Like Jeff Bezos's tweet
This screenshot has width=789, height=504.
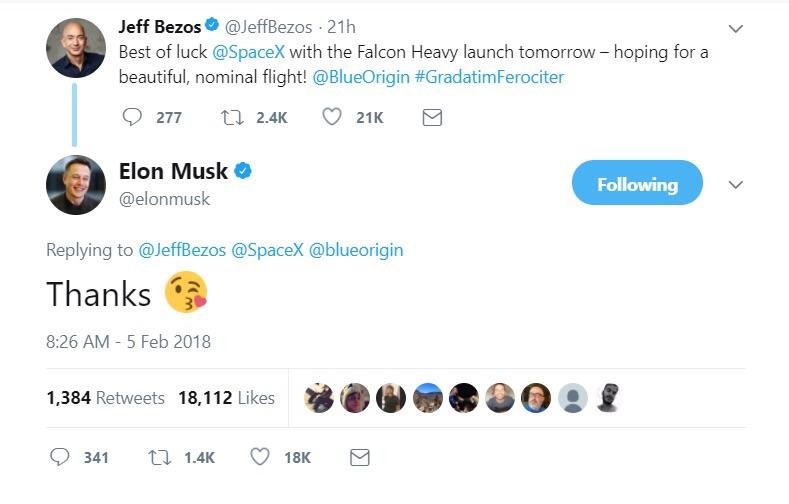pyautogui.click(x=333, y=117)
